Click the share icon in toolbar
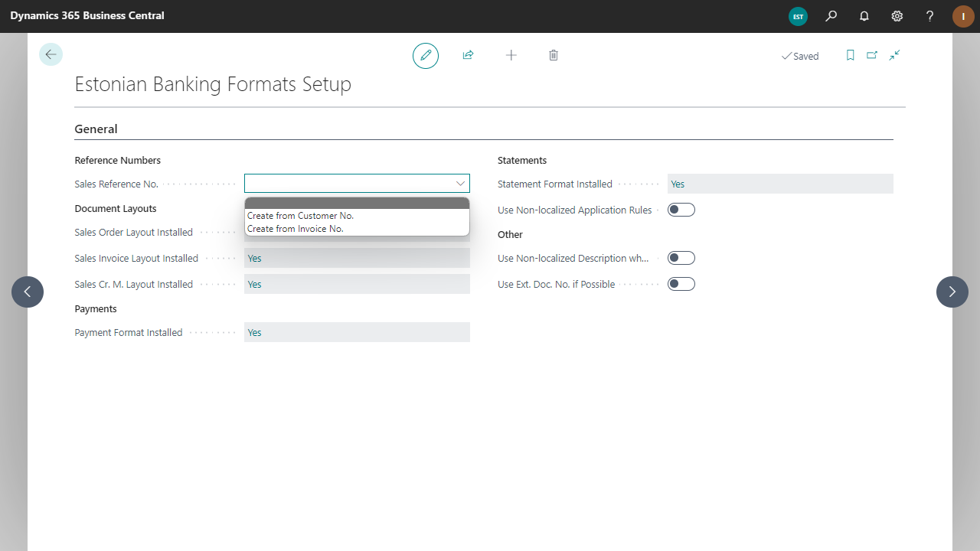The image size is (980, 551). click(x=468, y=55)
